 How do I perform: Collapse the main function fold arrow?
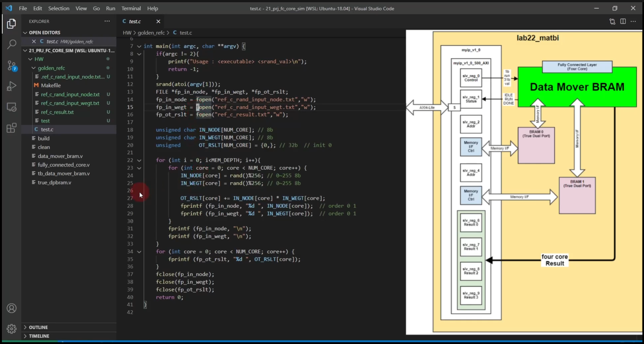coord(139,46)
